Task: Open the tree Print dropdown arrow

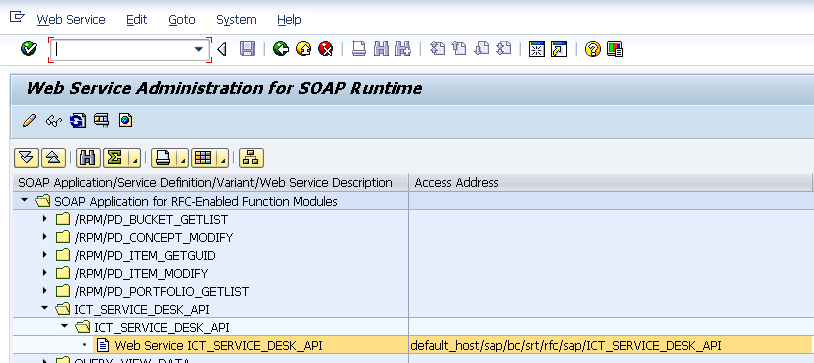Action: (182, 158)
